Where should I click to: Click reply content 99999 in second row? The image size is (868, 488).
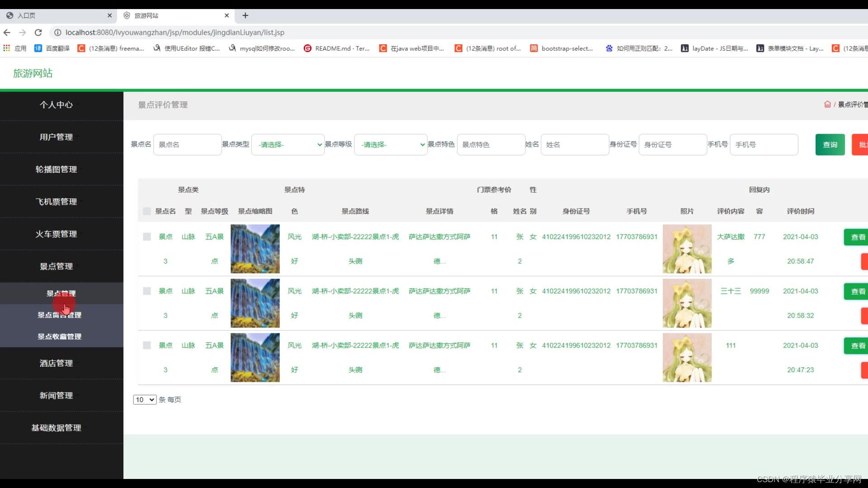(x=759, y=291)
